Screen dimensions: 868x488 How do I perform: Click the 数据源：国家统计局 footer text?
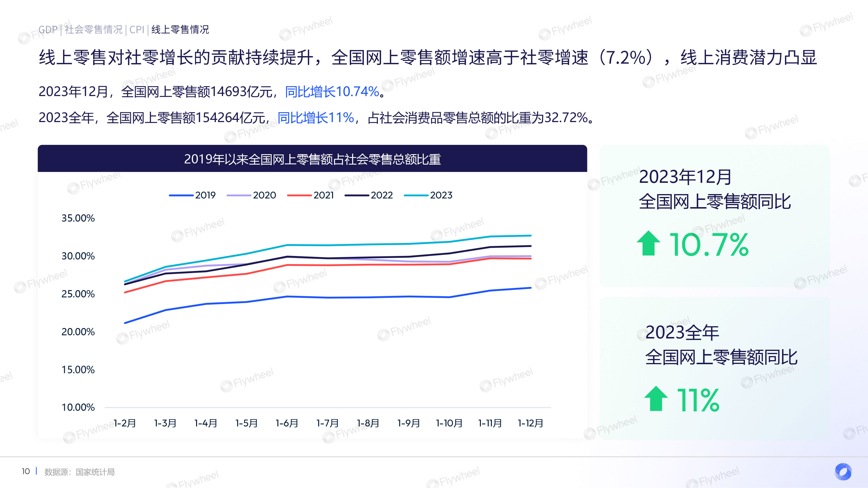point(80,472)
